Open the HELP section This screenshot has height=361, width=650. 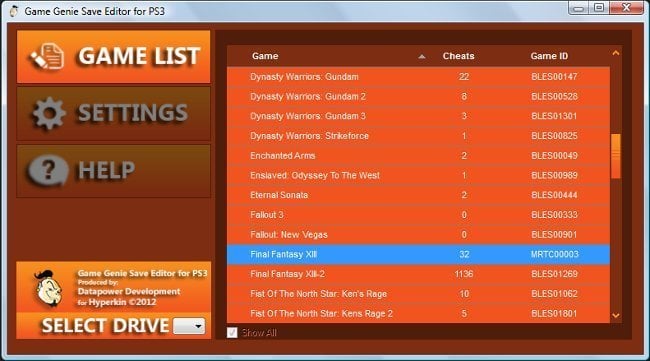click(x=114, y=171)
